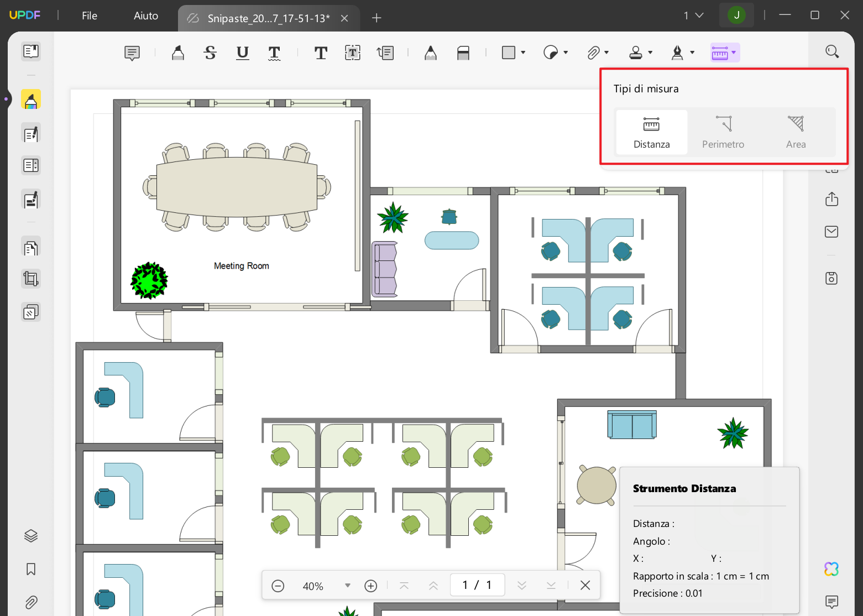The image size is (863, 616).
Task: Open the UPDF AI assistant icon
Action: 832,569
